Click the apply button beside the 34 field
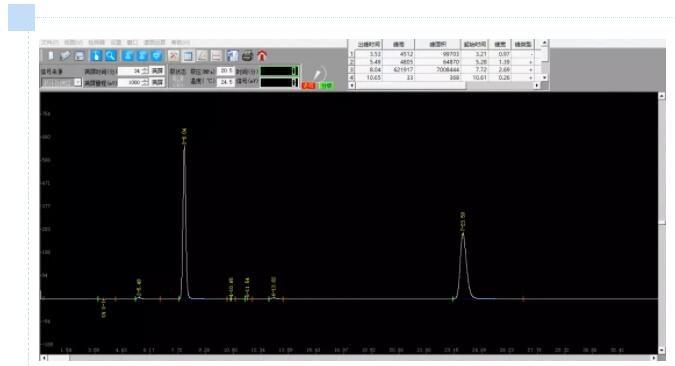The height and width of the screenshot is (366, 675). tap(158, 71)
